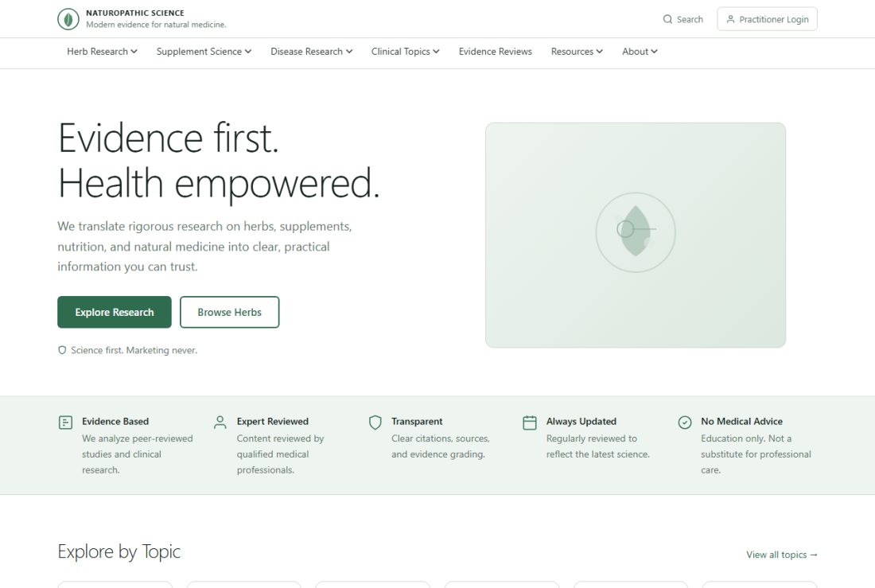The height and width of the screenshot is (588, 875).
Task: Open the Disease Research menu
Action: (311, 52)
